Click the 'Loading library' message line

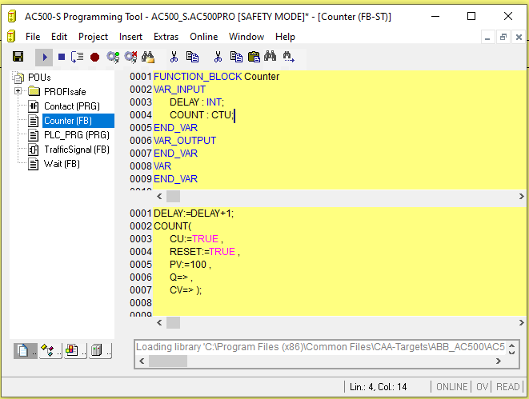click(x=320, y=347)
